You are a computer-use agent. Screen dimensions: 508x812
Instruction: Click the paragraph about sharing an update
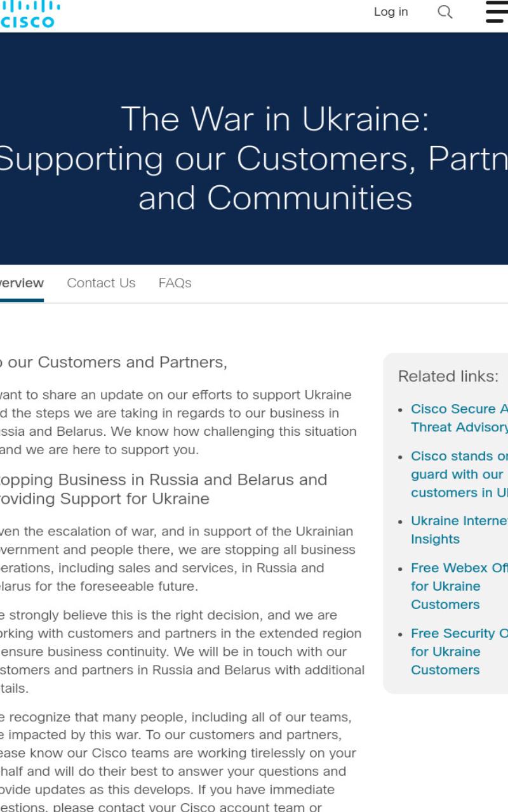[x=178, y=422]
